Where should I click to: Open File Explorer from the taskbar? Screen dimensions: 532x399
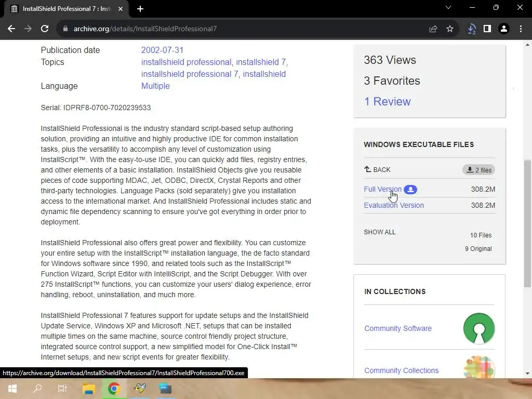click(88, 389)
